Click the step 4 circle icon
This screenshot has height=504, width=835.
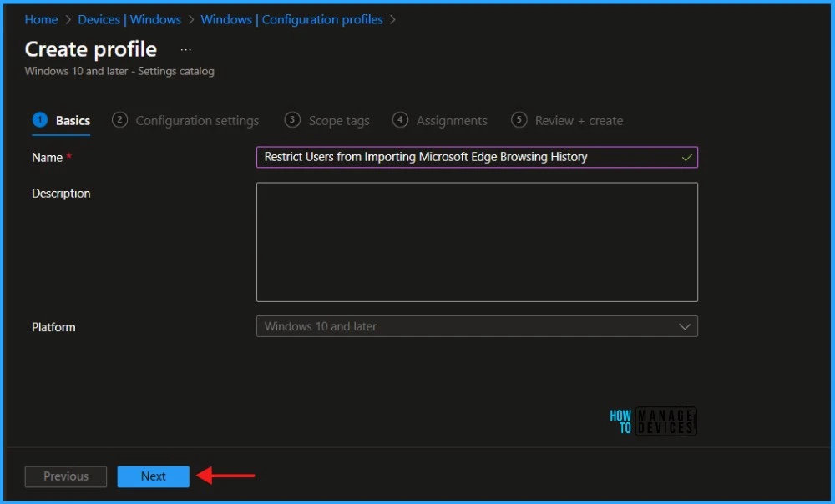click(401, 120)
